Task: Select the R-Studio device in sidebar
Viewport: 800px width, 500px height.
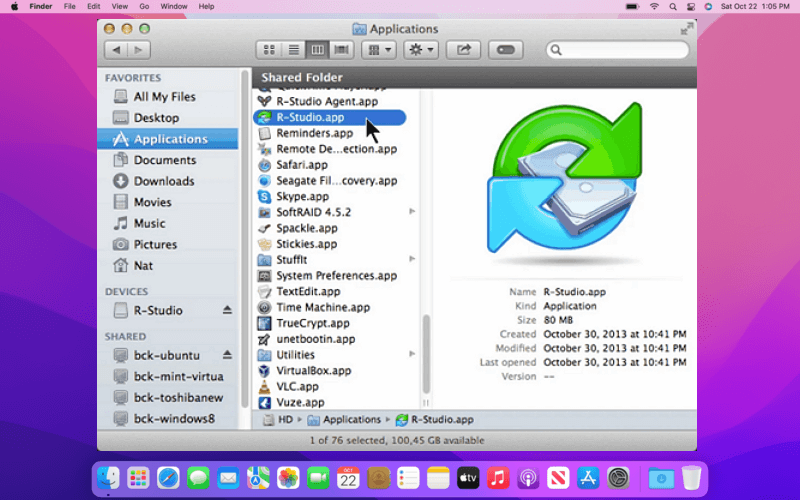Action: point(158,311)
